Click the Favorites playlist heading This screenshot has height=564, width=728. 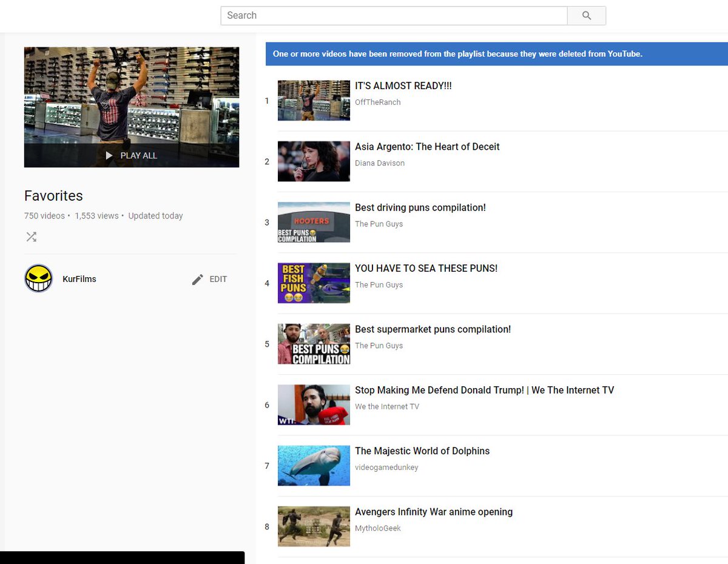tap(53, 196)
